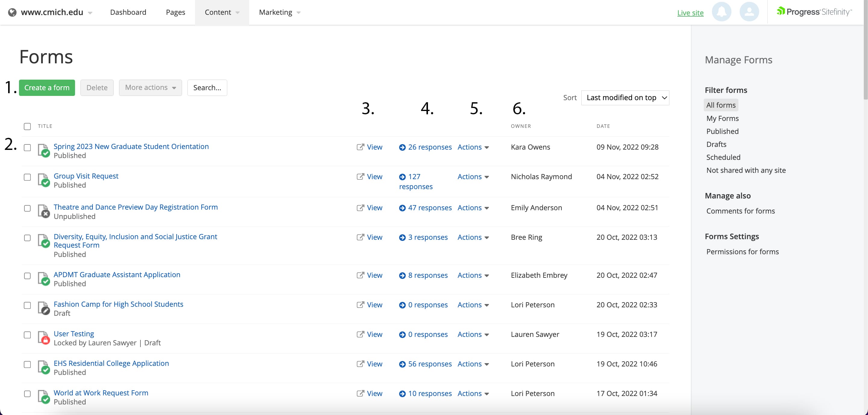
Task: Select the Group Visit Request checkbox
Action: (27, 177)
